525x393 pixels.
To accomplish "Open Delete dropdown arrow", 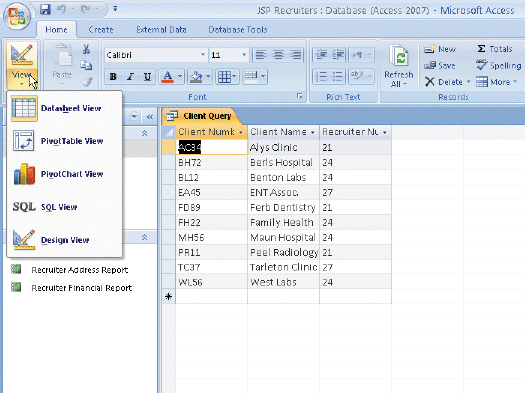I will click(468, 82).
